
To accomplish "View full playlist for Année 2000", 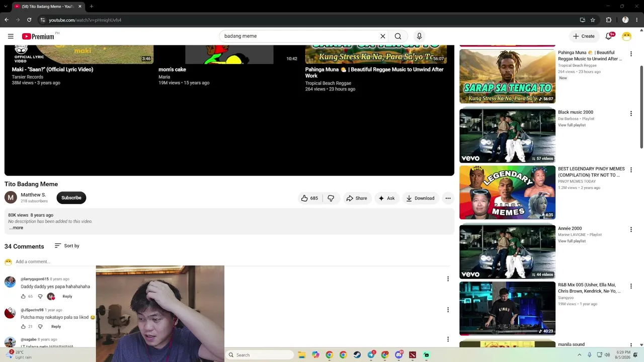I will pyautogui.click(x=572, y=241).
